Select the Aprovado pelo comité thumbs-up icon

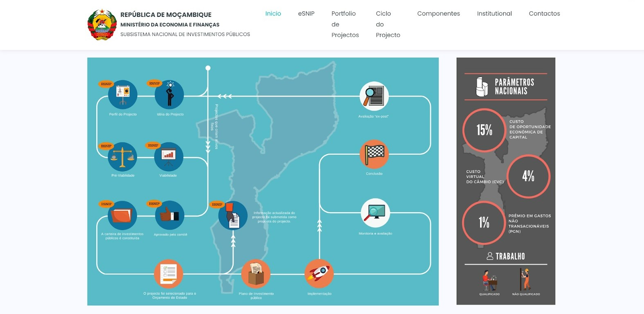170,215
